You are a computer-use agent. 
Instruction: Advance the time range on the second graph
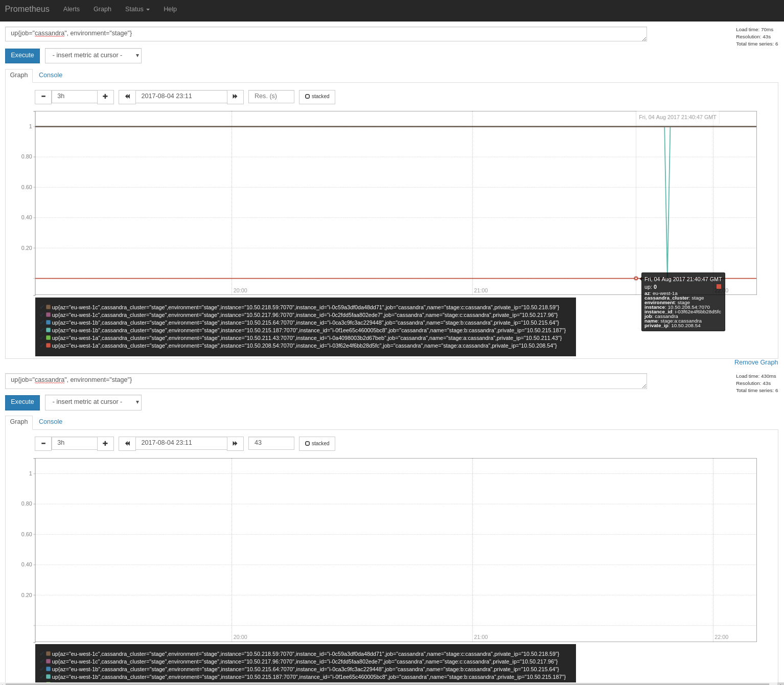(x=235, y=443)
